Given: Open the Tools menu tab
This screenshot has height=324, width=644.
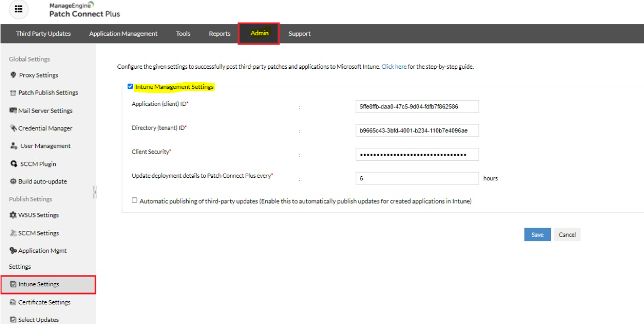Looking at the screenshot, I should (x=183, y=34).
